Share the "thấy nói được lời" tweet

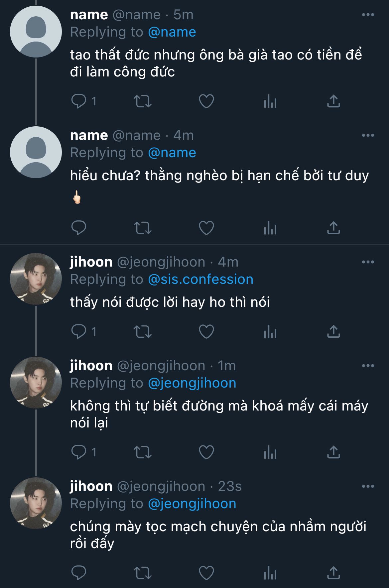[333, 332]
